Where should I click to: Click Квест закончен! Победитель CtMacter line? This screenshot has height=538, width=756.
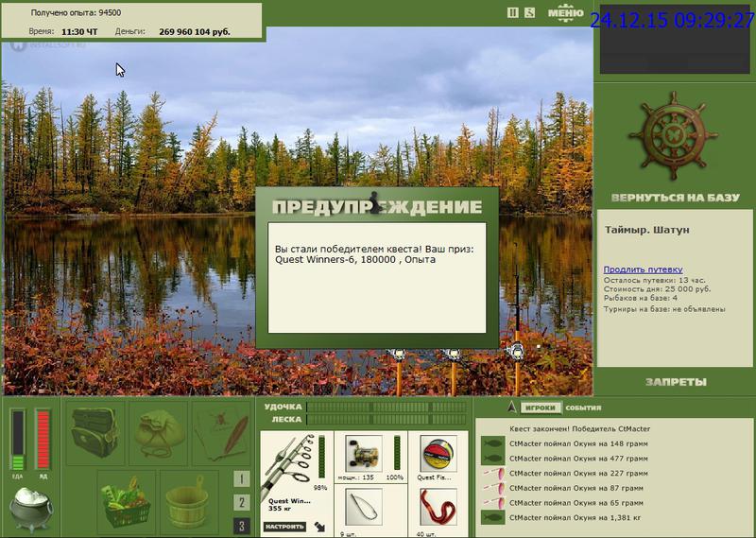[x=579, y=428]
